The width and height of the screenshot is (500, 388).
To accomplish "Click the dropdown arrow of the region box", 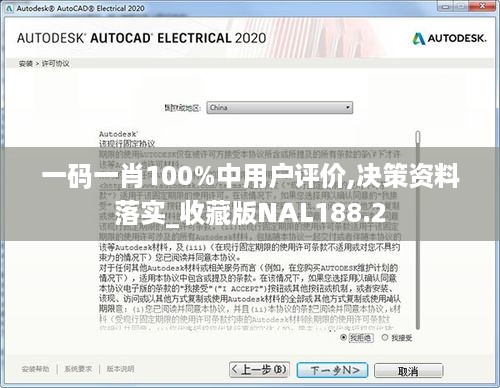I will [348, 108].
